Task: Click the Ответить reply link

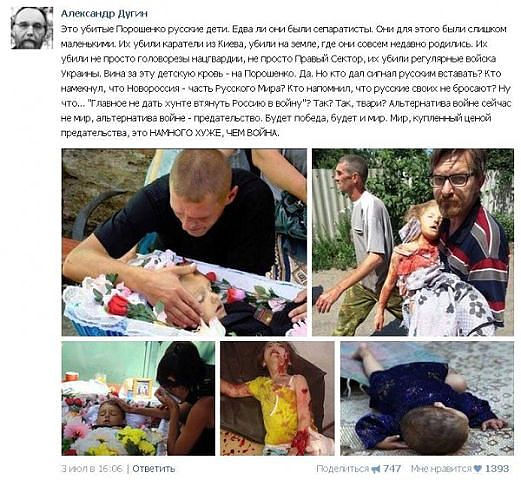Action: (154, 468)
